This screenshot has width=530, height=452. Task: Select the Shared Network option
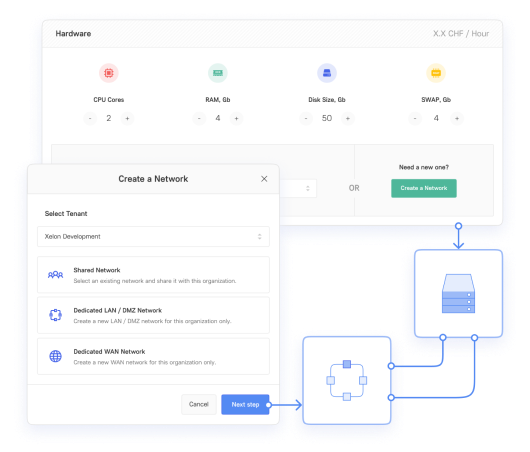[153, 275]
